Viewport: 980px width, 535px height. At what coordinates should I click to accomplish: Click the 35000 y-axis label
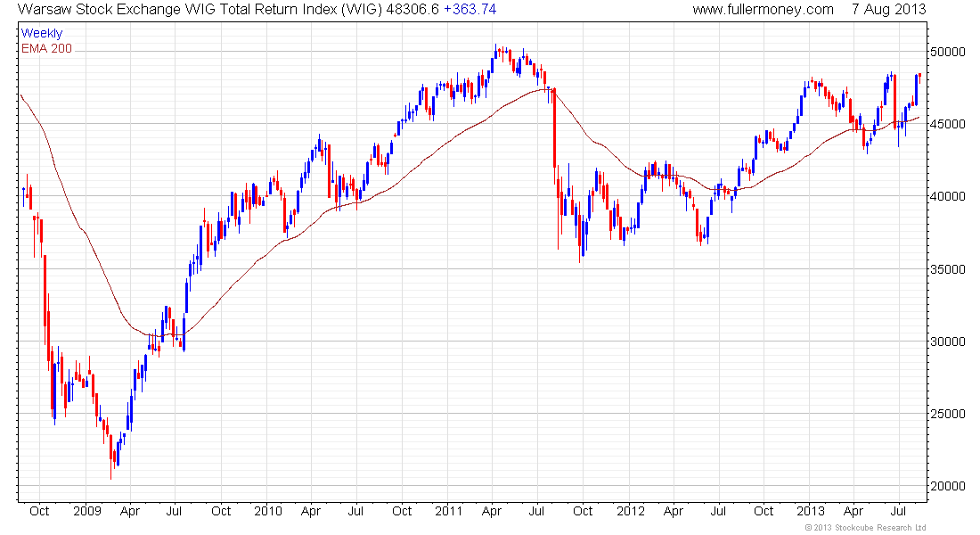click(x=948, y=269)
